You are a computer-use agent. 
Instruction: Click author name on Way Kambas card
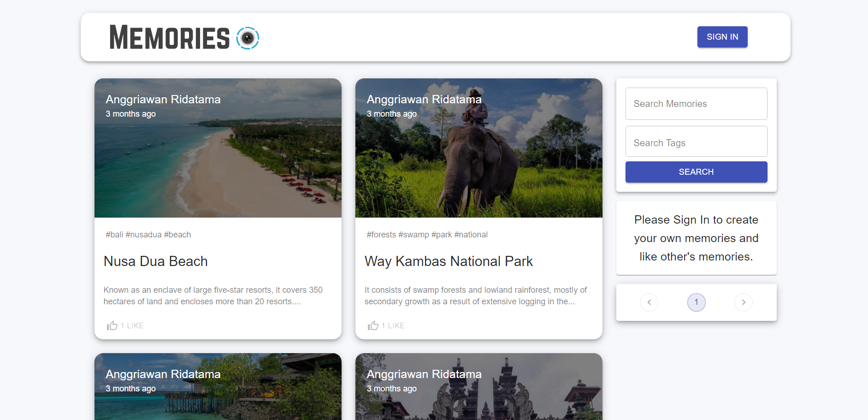pyautogui.click(x=424, y=100)
